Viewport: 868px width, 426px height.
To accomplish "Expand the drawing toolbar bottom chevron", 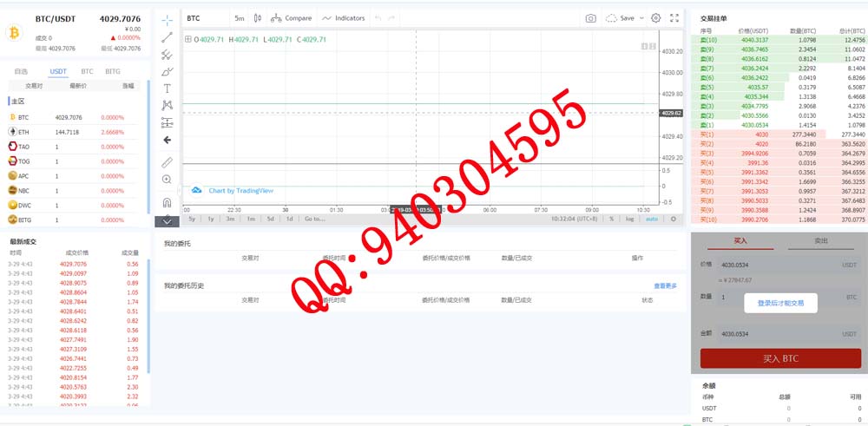I will point(167,221).
